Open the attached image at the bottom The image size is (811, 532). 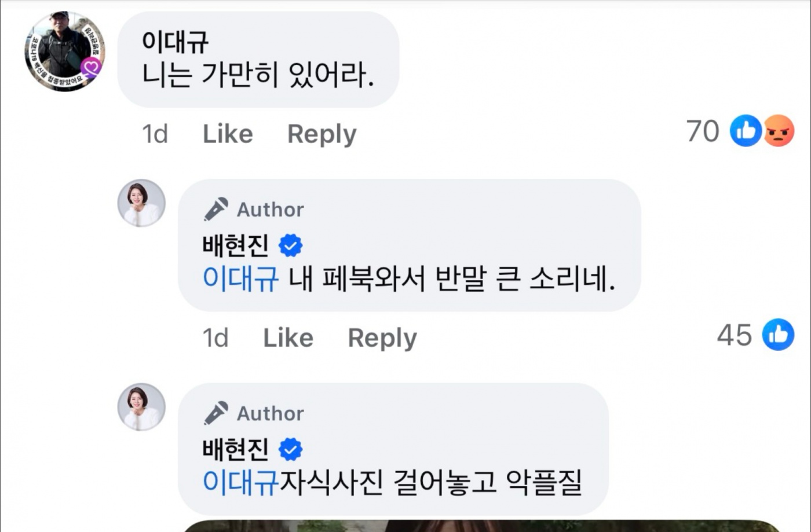[481, 526]
